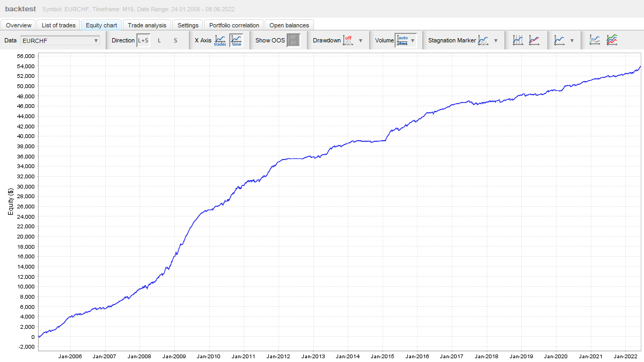Screen dimensions: 644x362
Task: Click the Stagnation Marker chart icon
Action: coord(484,40)
